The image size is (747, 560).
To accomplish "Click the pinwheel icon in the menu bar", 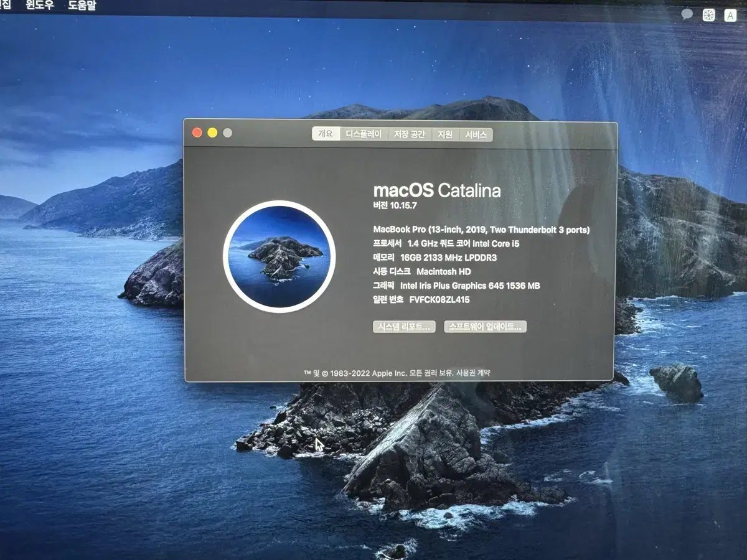I will click(708, 14).
